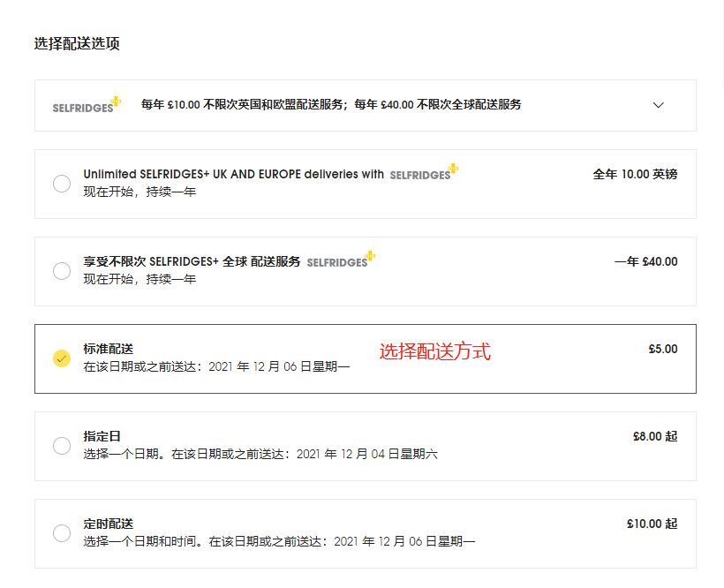The height and width of the screenshot is (588, 724).
Task: Click the £5.00 standard delivery price
Action: 663,349
